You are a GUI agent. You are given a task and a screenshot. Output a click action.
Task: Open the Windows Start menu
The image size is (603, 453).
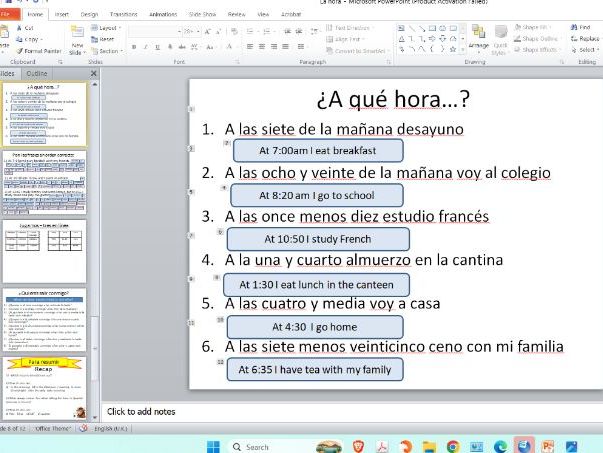[x=213, y=447]
